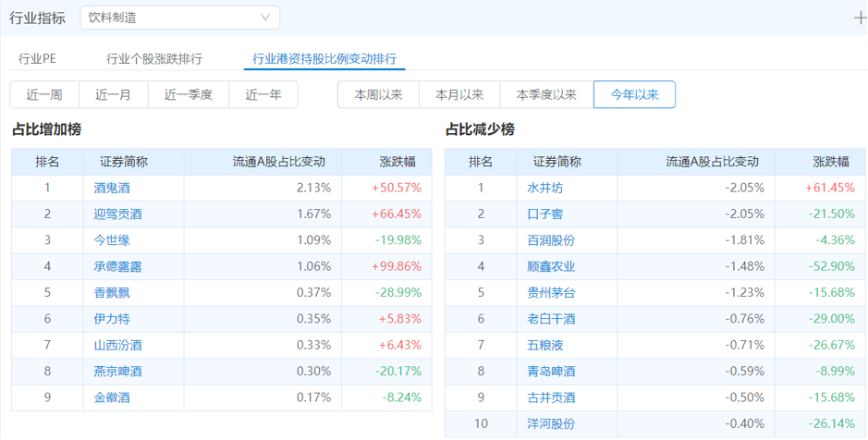Click the plus icon at top right
Viewport: 868px width, 440px height.
pyautogui.click(x=860, y=18)
